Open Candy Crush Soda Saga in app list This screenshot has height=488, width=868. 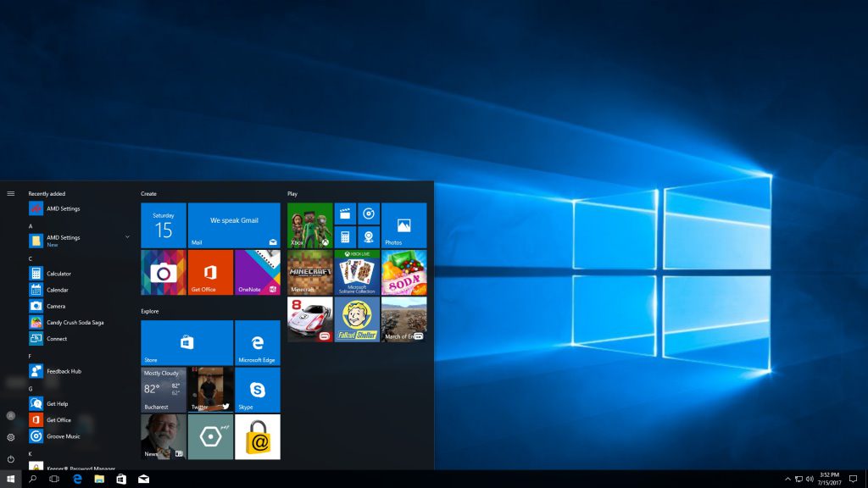point(81,322)
